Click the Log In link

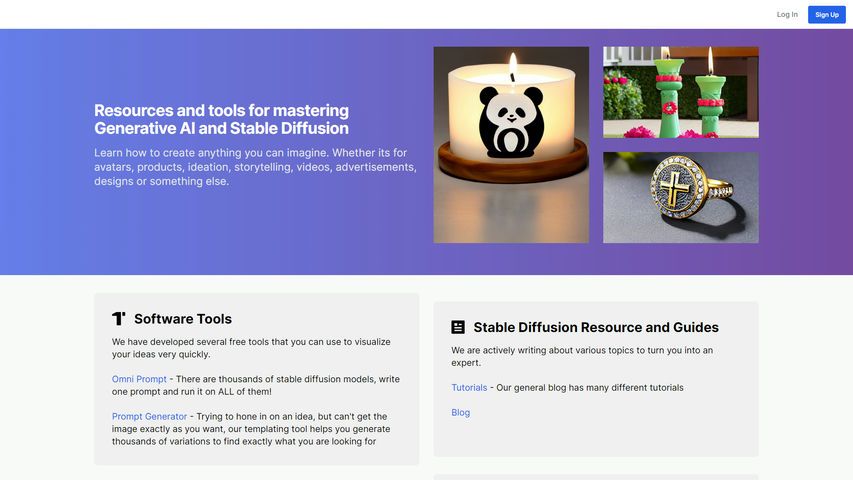787,15
